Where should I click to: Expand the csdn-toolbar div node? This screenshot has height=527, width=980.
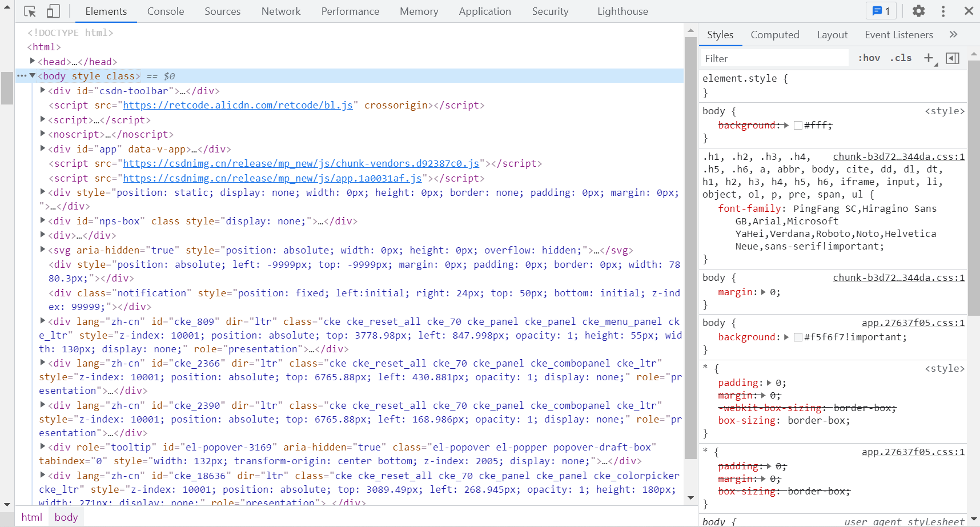pos(42,90)
